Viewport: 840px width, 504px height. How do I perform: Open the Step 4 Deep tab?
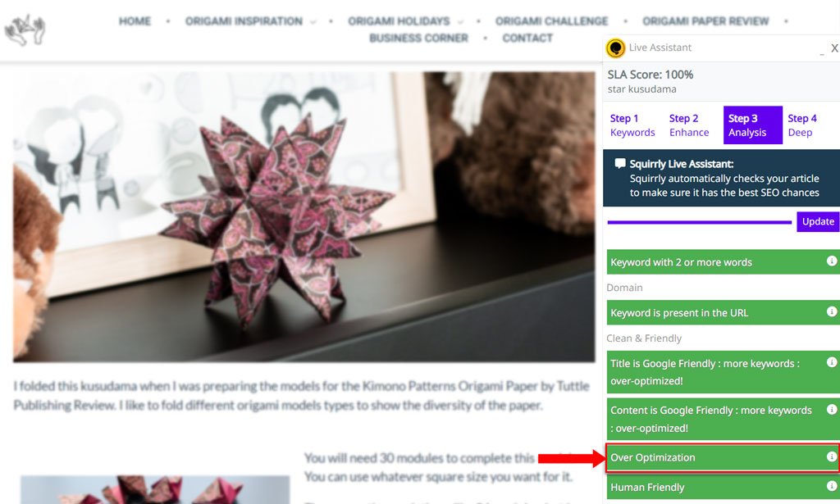(x=802, y=125)
